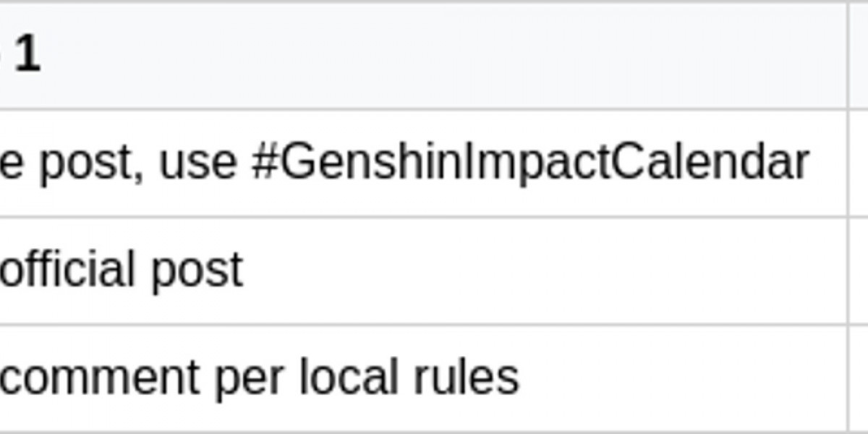
Task: Click the empty cell right of "official post"
Action: pos(859,270)
